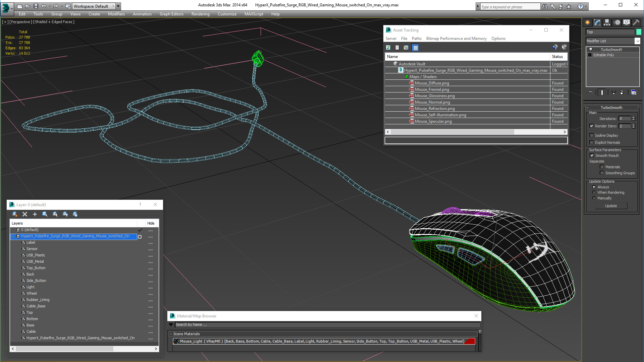Click Create New Layer icon in Layer dialog
Screen dimensions: 644x362
[15, 214]
